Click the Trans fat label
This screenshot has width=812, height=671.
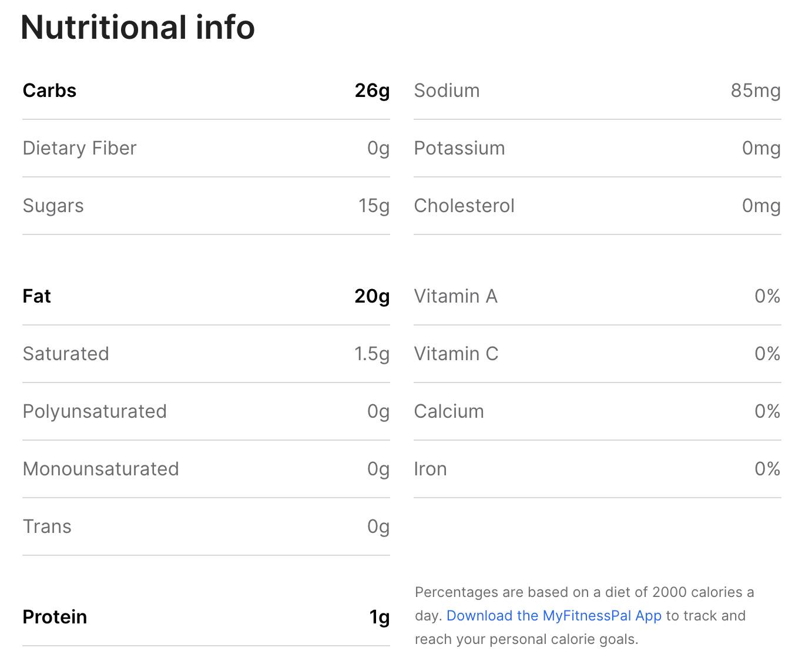tap(47, 526)
